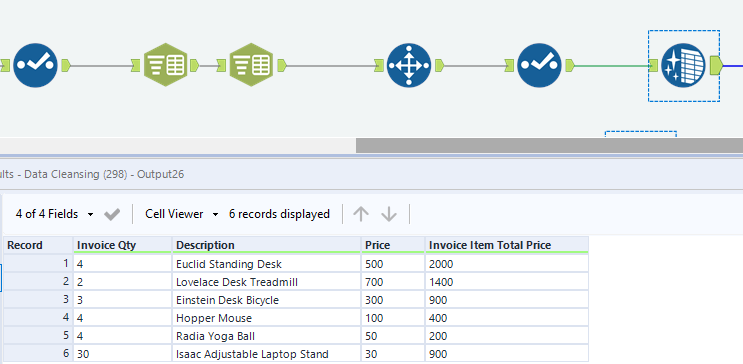Select the Isaac Adjustable Laptop Stand cell
The width and height of the screenshot is (743, 364).
[266, 354]
